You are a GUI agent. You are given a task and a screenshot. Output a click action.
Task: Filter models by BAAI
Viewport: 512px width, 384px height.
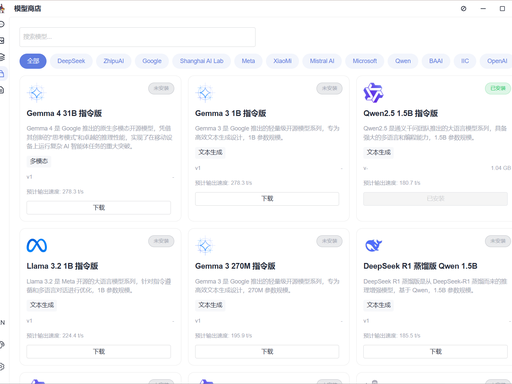(436, 61)
